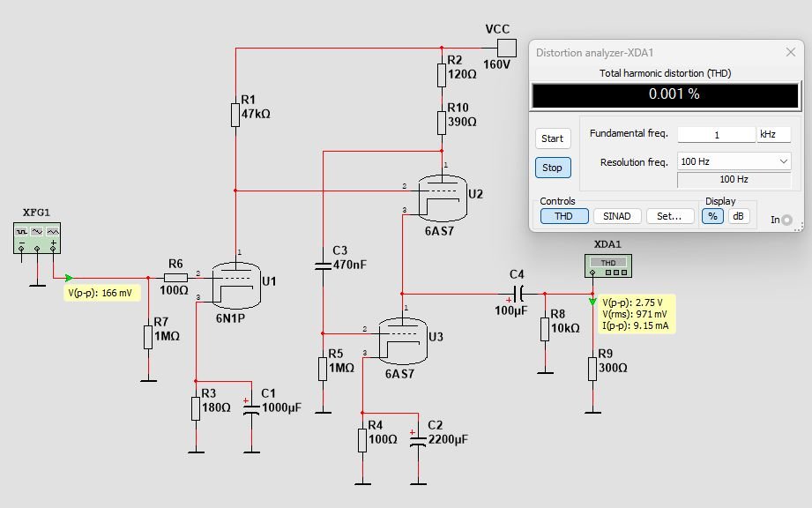Select resistor R9 300Ω
812x508 pixels.
tap(592, 369)
